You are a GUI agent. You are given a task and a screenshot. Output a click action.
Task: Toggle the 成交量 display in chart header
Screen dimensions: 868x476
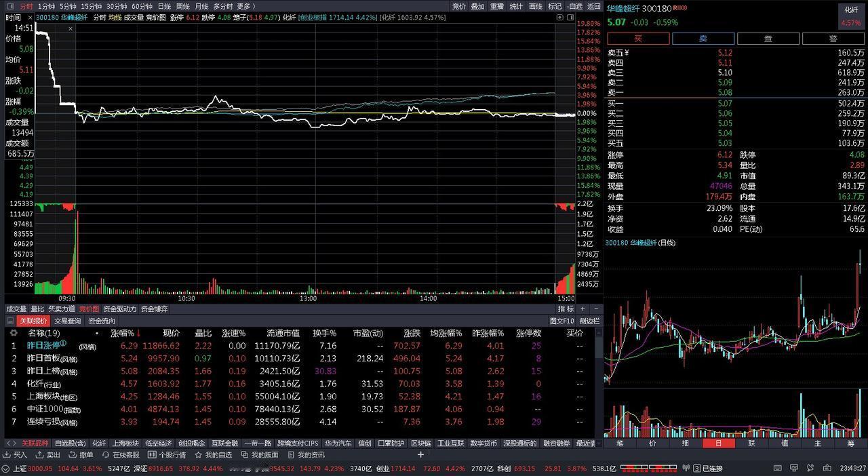[x=134, y=18]
